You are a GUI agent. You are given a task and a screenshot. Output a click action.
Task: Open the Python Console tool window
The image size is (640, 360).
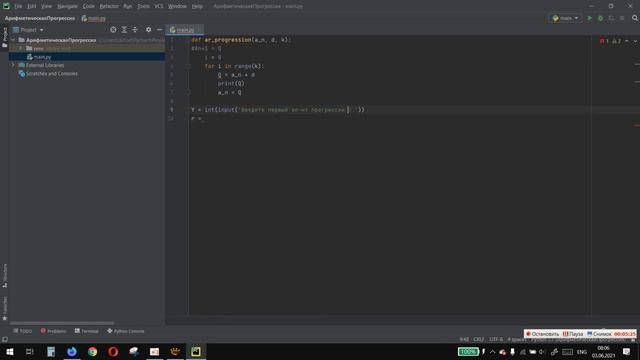pyautogui.click(x=126, y=331)
